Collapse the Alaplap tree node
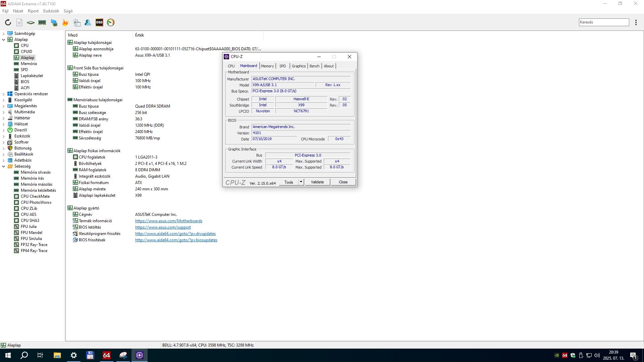 click(4, 40)
